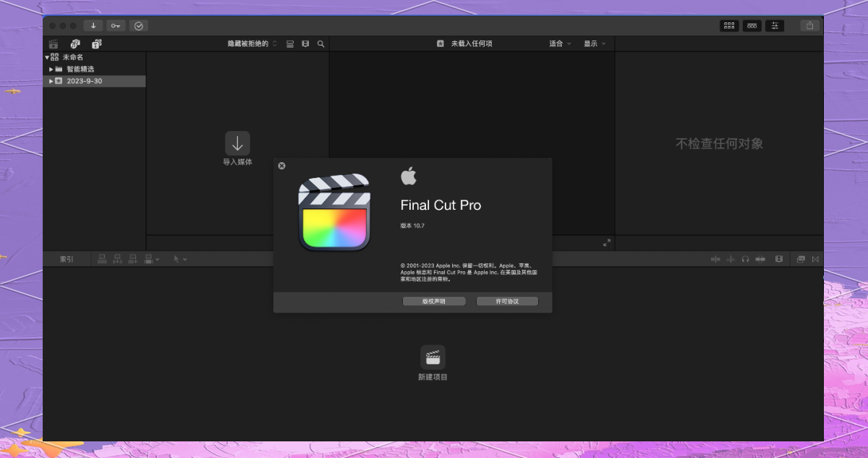Click the Apple logo in about dialog

pyautogui.click(x=409, y=176)
